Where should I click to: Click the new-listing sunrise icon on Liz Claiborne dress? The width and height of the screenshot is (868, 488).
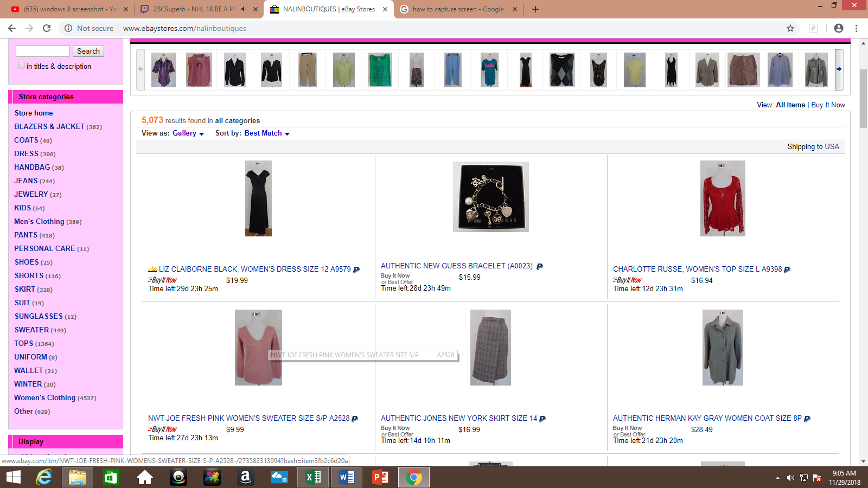(152, 268)
